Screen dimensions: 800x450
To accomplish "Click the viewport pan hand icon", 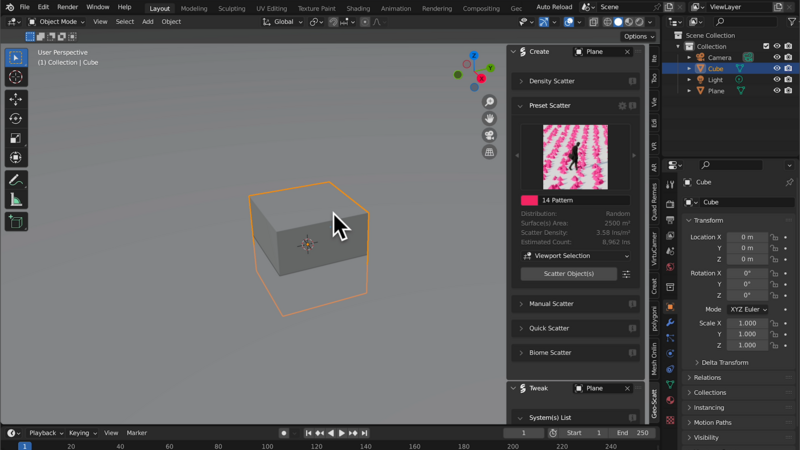I will coord(489,118).
